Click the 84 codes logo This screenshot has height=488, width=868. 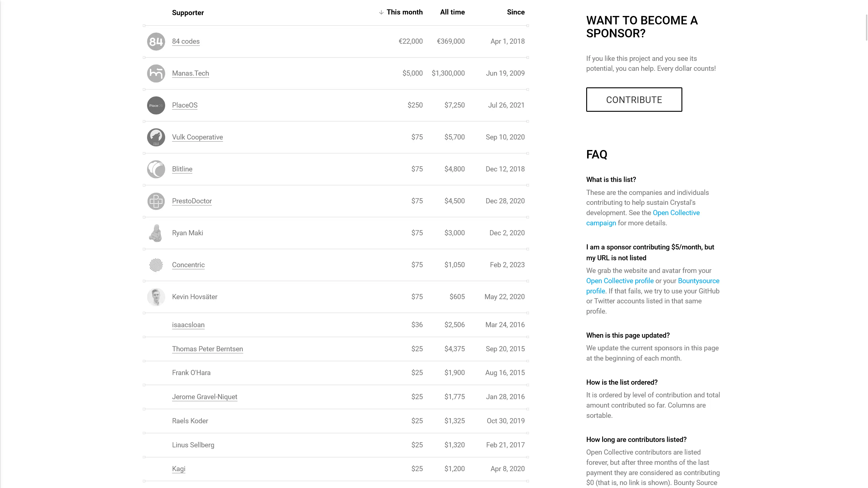tap(156, 42)
